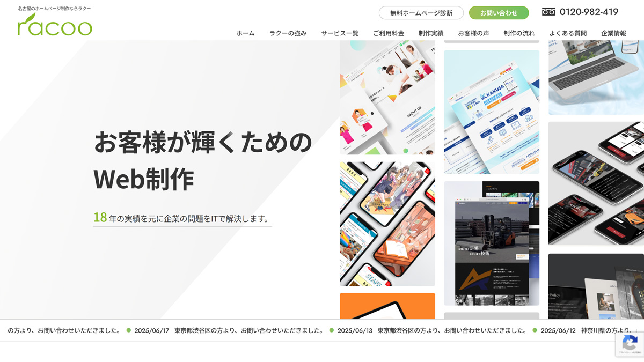This screenshot has height=362, width=644.
Task: Click the 18年の実績 subtitle text
Action: tap(181, 218)
